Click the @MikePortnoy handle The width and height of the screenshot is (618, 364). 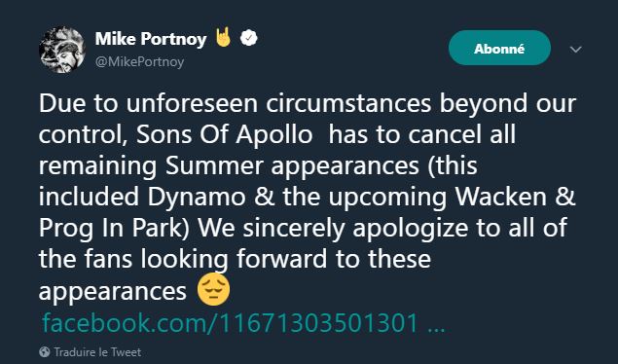[139, 62]
